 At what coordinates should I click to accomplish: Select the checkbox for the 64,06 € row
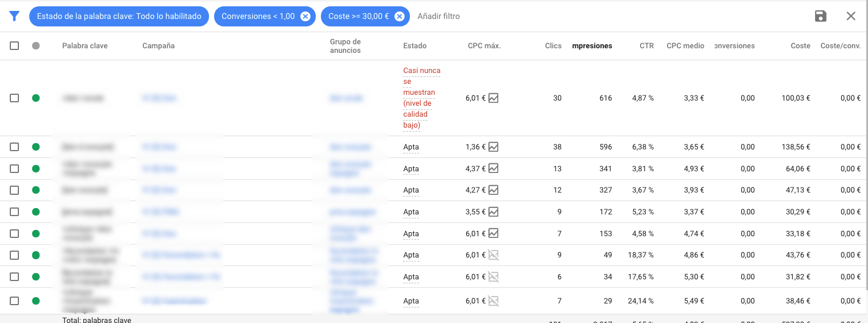click(x=14, y=168)
